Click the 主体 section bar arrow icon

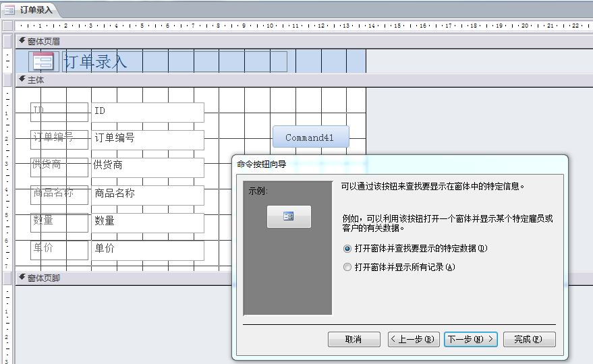tap(22, 80)
